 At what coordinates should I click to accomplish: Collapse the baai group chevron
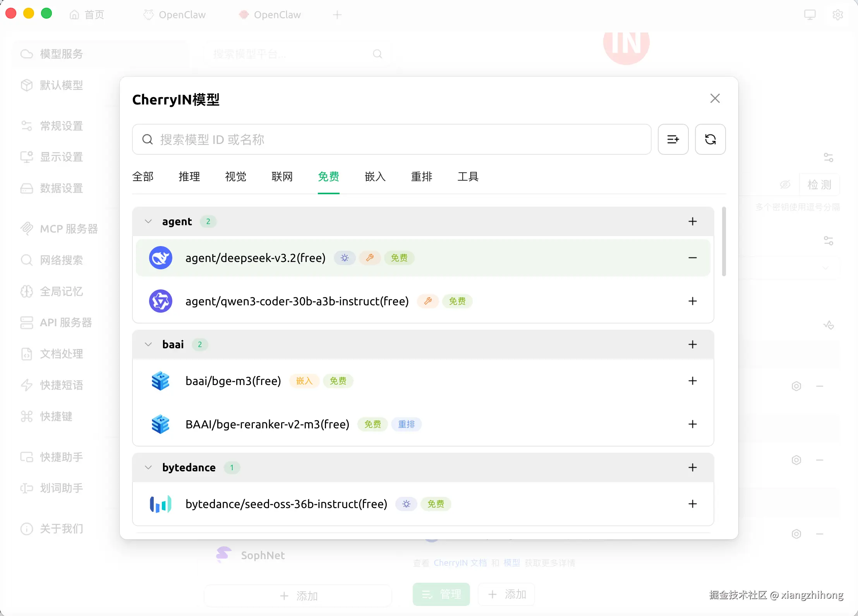tap(148, 344)
